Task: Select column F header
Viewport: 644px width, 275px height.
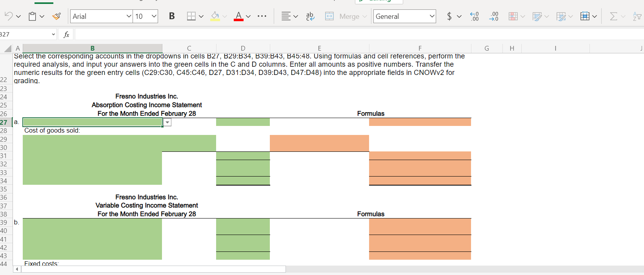Action: coord(420,48)
